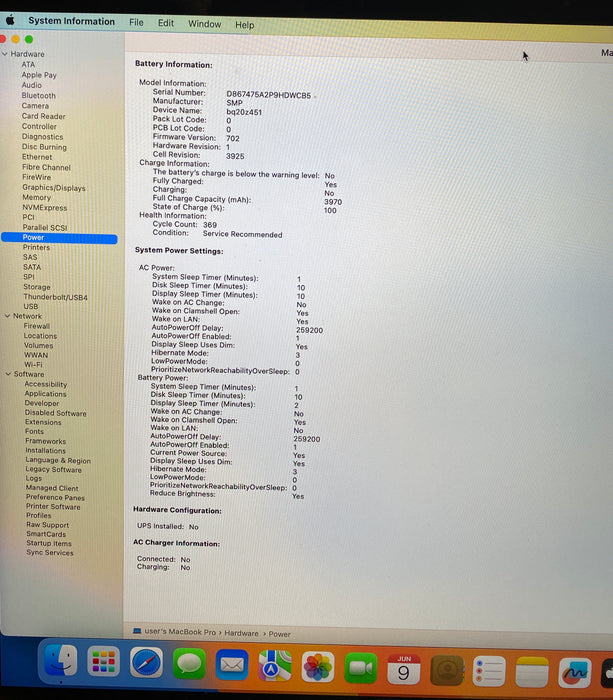
Task: Collapse the Software section
Action: pyautogui.click(x=8, y=374)
